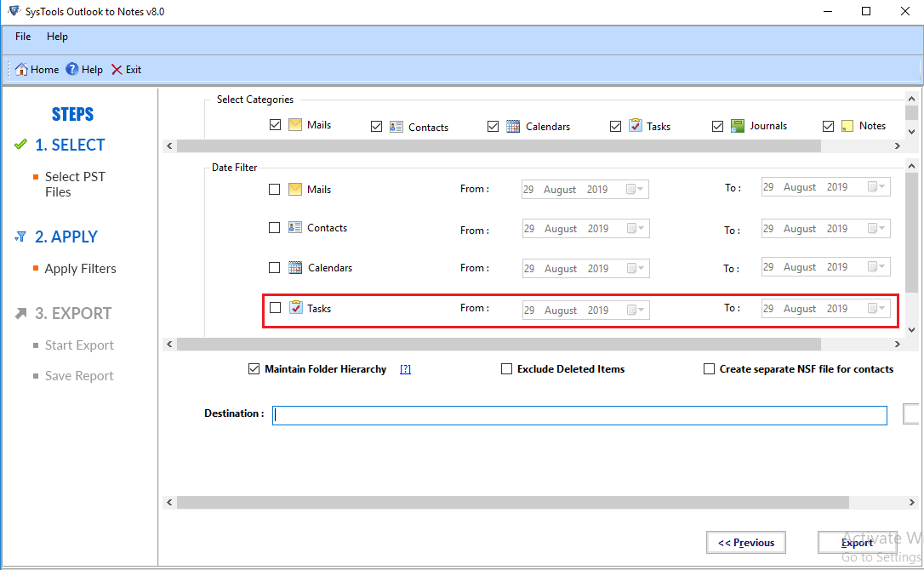The image size is (924, 570).
Task: Click the Tasks clipboard icon in Select Categories
Action: point(636,125)
